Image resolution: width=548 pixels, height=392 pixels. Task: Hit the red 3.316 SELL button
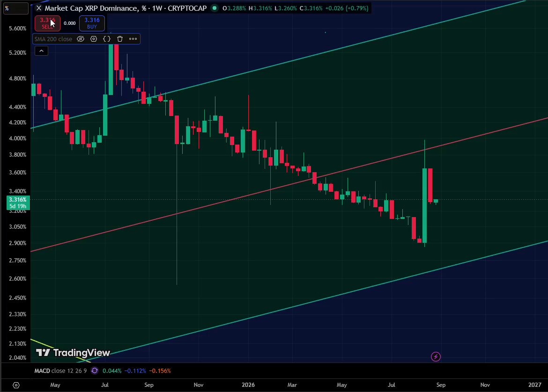click(x=47, y=23)
